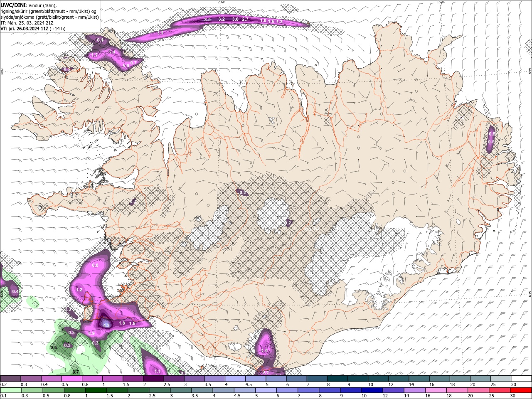The image size is (532, 399).
Task: Select pure red 30 swatch in lower legend
Action: tap(520, 390)
